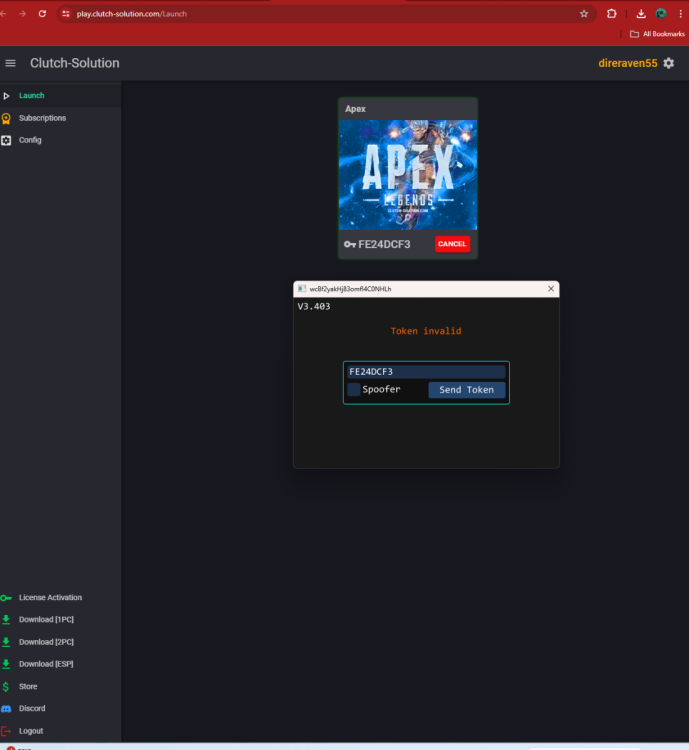The height and width of the screenshot is (750, 689).
Task: Enable the Spoofer checkbox
Action: [x=354, y=389]
